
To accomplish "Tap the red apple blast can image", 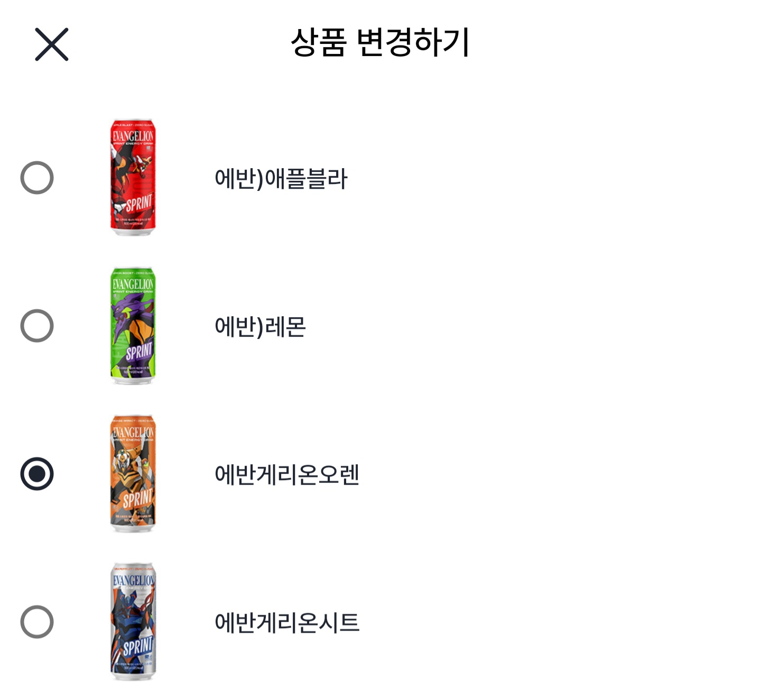I will tap(133, 178).
